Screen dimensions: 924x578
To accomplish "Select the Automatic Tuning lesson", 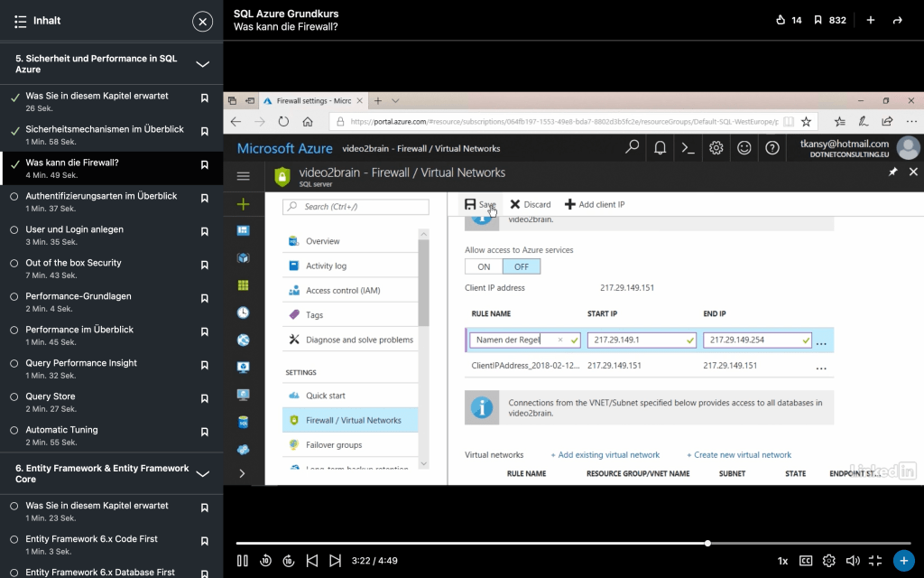I will click(x=61, y=430).
